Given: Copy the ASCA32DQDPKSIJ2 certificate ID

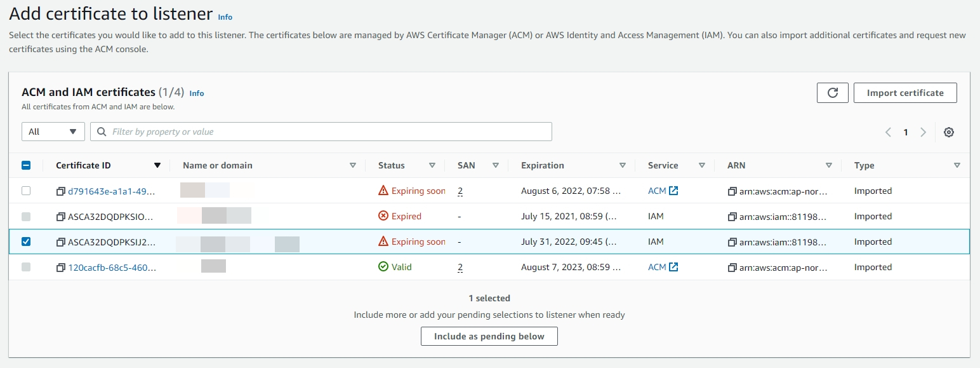Looking at the screenshot, I should pos(61,242).
